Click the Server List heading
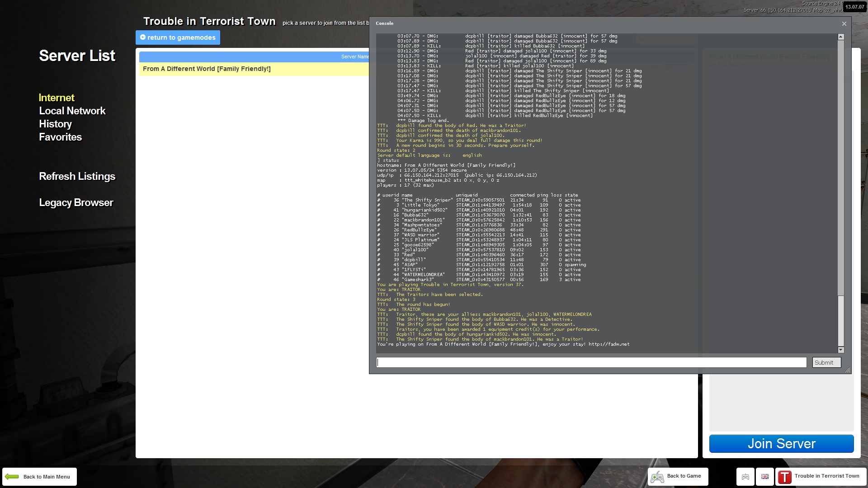This screenshot has width=868, height=488. [x=77, y=56]
